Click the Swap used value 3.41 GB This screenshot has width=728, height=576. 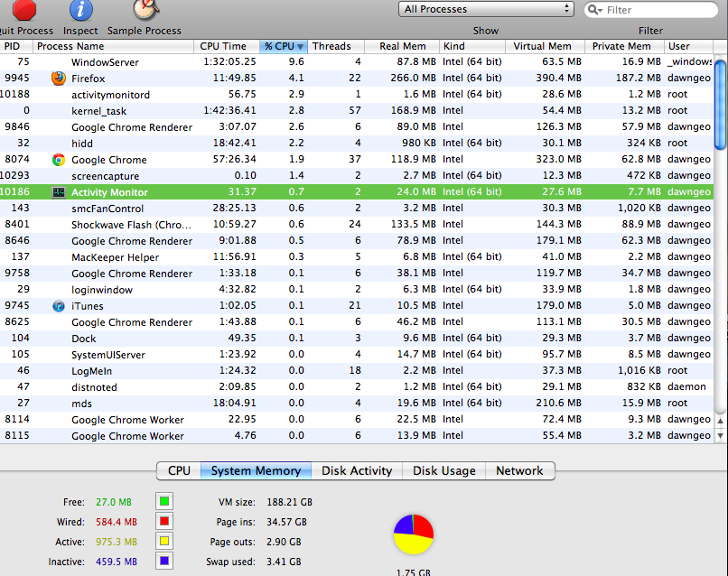[284, 562]
